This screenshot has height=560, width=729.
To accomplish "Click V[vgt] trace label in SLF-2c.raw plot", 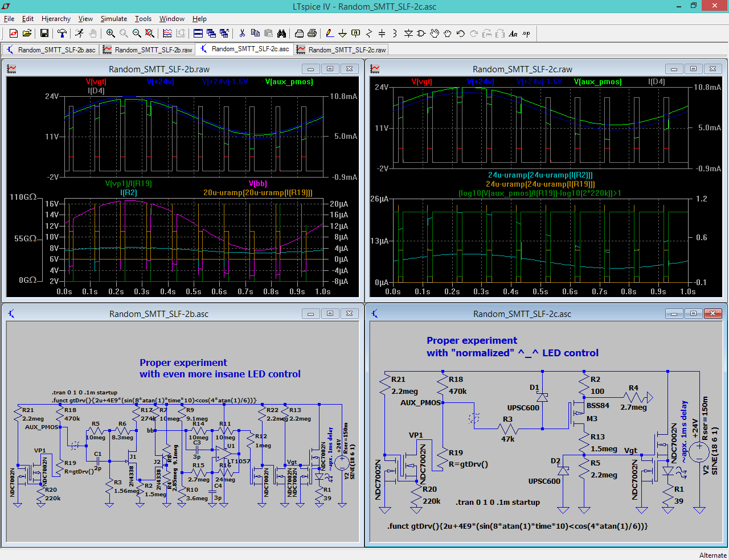I will pyautogui.click(x=422, y=82).
